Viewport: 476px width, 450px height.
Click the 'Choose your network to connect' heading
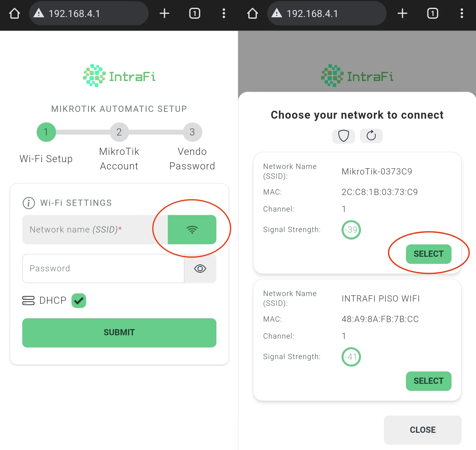[x=357, y=115]
